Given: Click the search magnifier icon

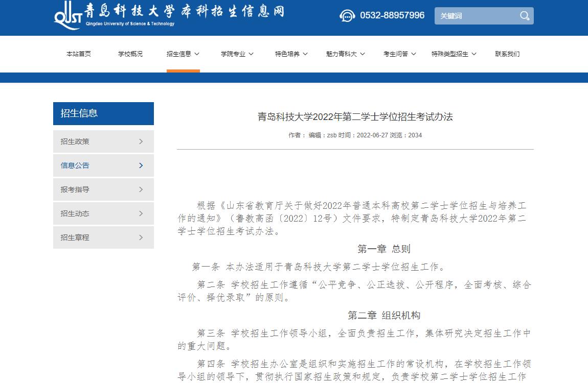Looking at the screenshot, I should [525, 16].
